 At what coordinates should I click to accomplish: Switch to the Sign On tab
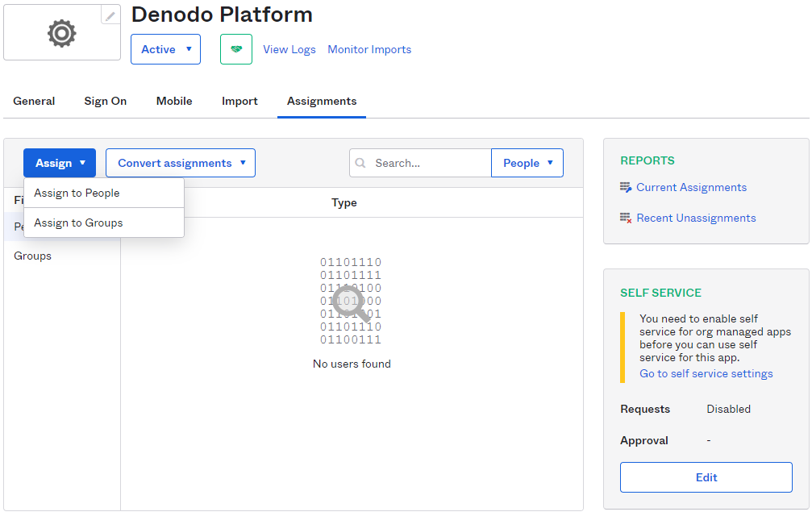(106, 101)
